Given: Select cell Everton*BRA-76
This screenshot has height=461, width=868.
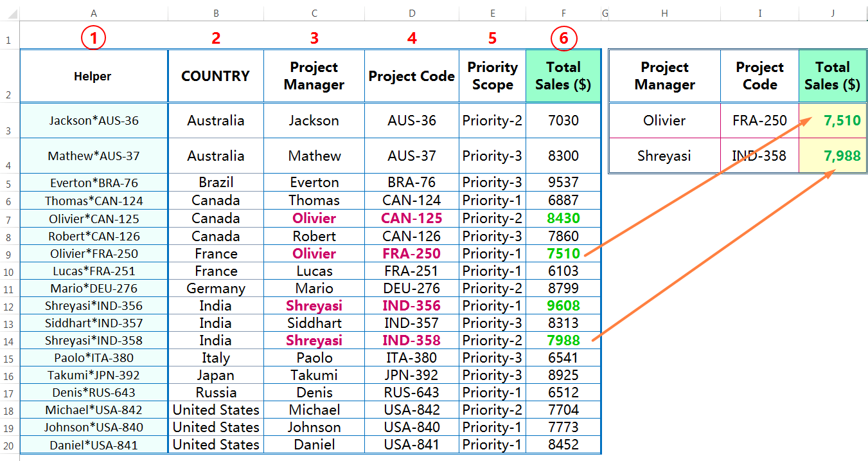Looking at the screenshot, I should tap(94, 183).
